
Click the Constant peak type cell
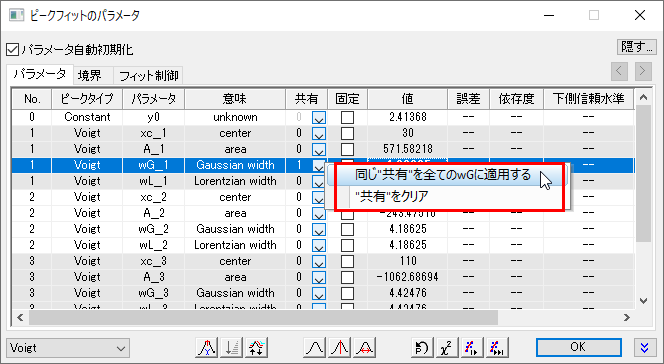pos(87,117)
